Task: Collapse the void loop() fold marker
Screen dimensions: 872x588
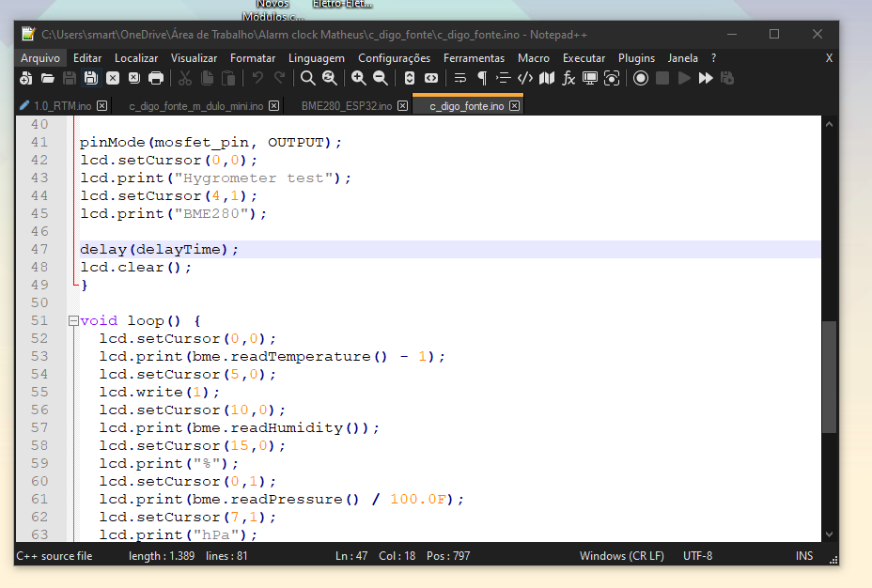Action: pos(73,320)
